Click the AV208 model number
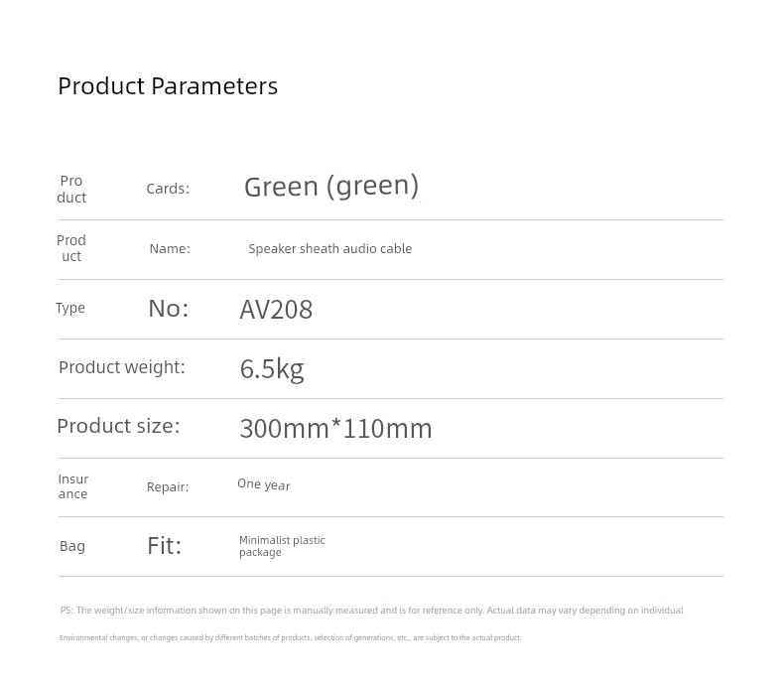Screen dimensions: 784x681 tap(276, 310)
